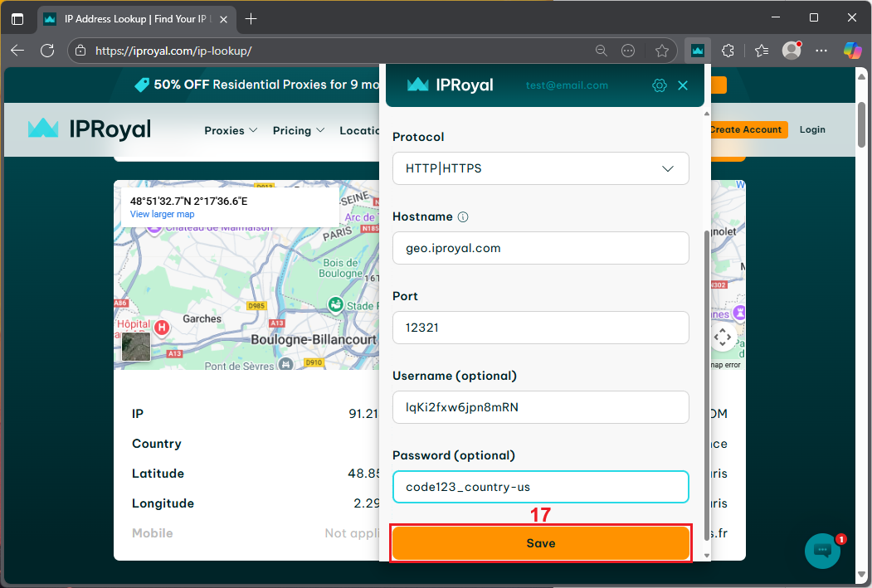
Task: Open the zoom out magnifier in address bar
Action: pos(602,51)
